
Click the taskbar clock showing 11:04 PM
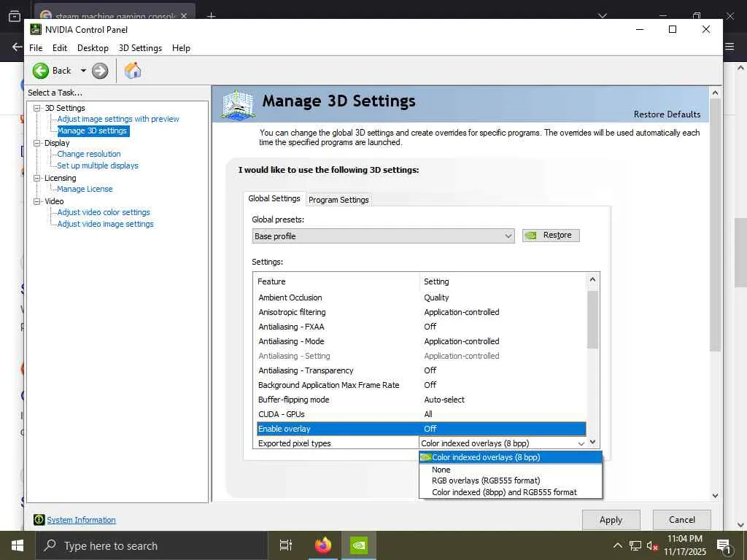pyautogui.click(x=685, y=545)
